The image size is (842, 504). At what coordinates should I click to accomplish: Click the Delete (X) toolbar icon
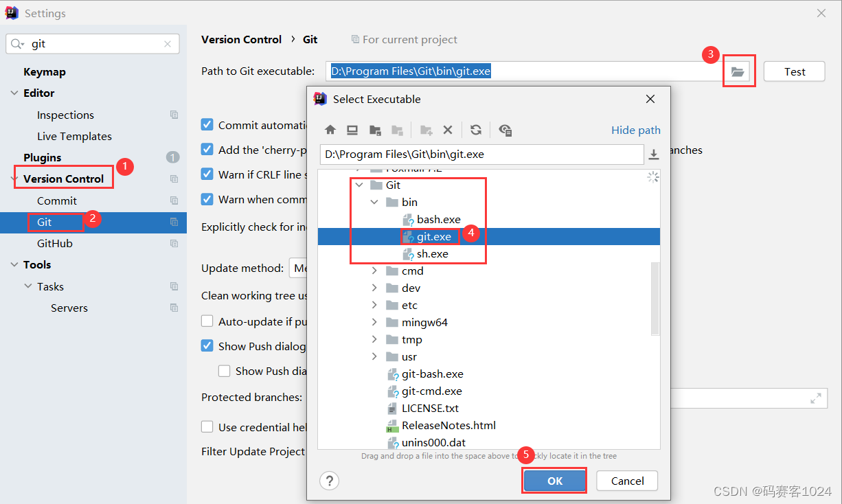coord(448,130)
